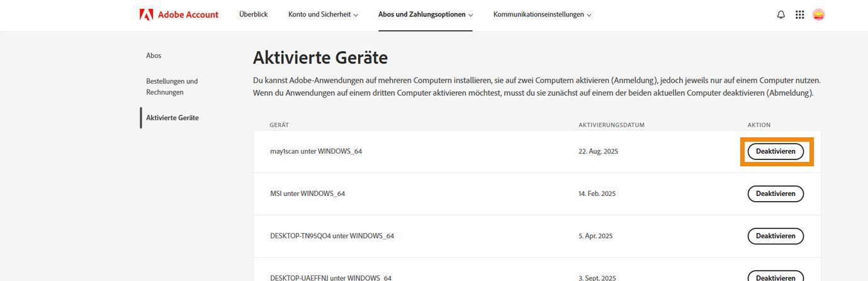Deactivate the DESKTOP-TN9SQO4 device
The width and height of the screenshot is (868, 281).
(x=775, y=236)
